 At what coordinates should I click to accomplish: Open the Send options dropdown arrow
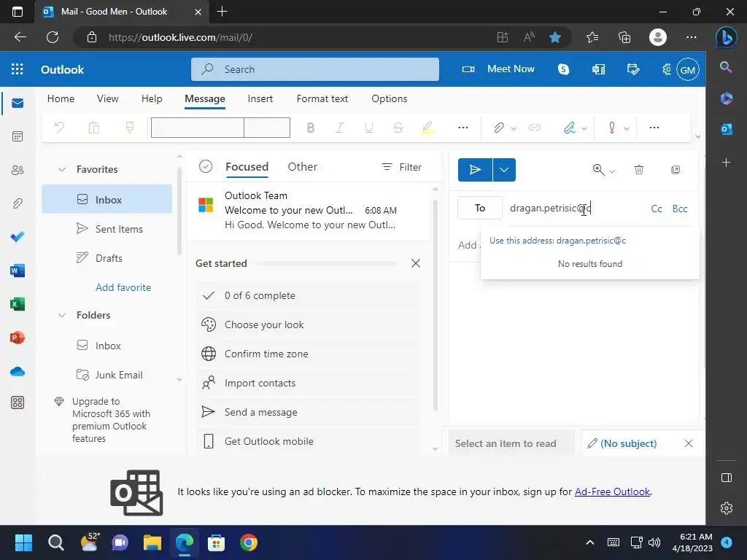(x=504, y=170)
